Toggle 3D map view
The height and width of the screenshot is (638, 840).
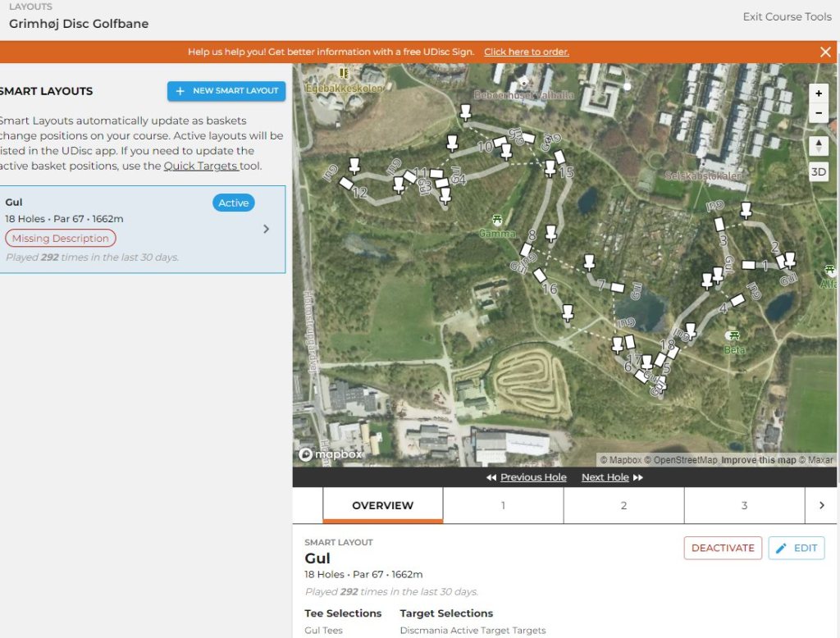(819, 172)
